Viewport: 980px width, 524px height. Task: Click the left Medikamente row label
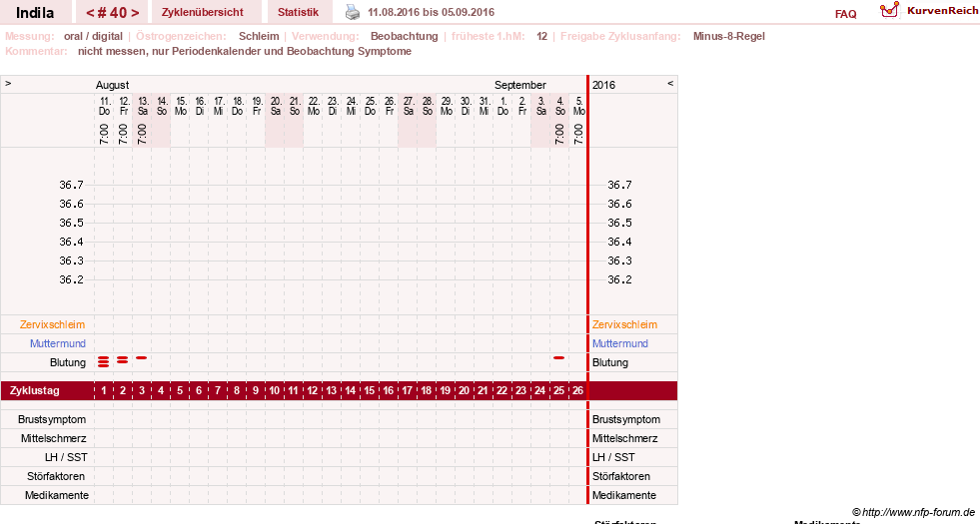pos(57,495)
